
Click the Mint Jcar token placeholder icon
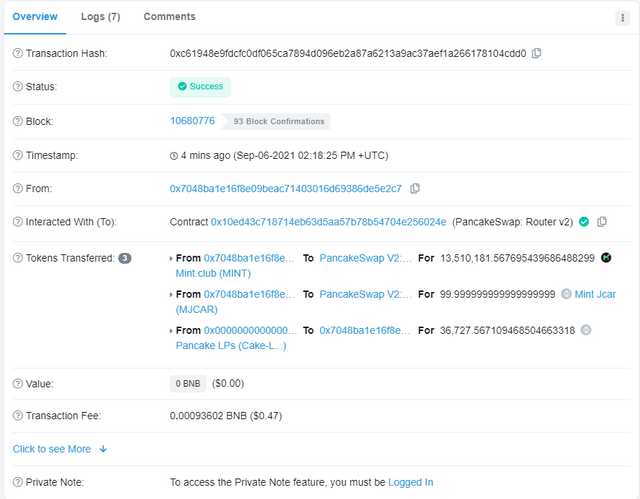click(x=566, y=294)
